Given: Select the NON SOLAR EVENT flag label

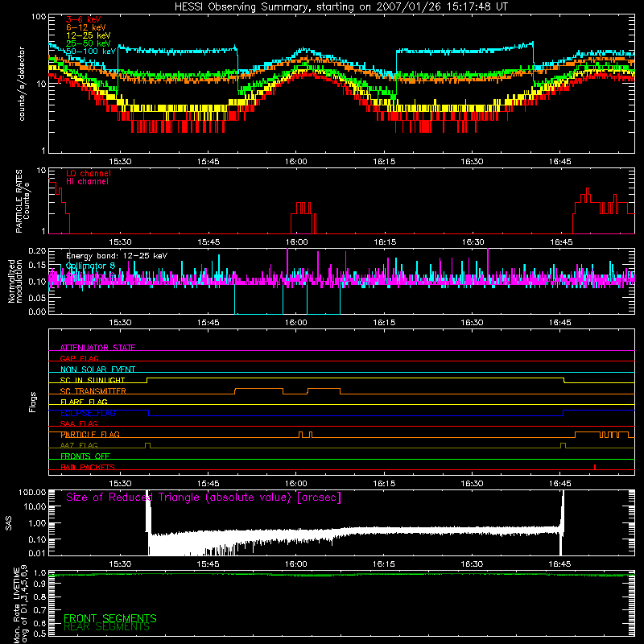Looking at the screenshot, I should coord(97,369).
